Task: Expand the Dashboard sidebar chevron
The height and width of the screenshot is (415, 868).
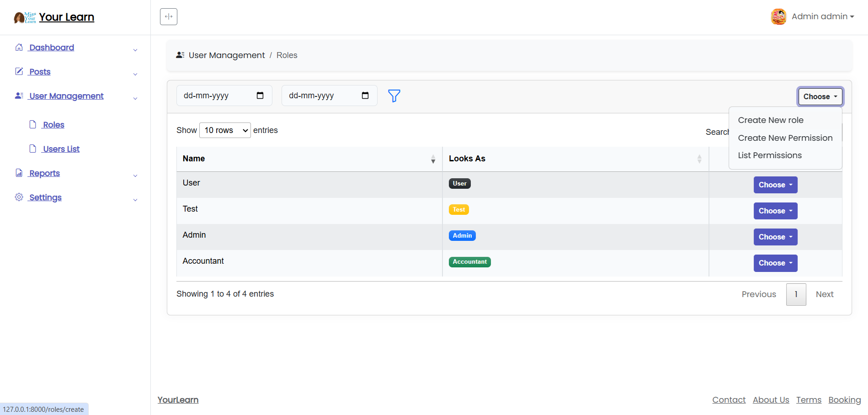Action: coord(135,50)
